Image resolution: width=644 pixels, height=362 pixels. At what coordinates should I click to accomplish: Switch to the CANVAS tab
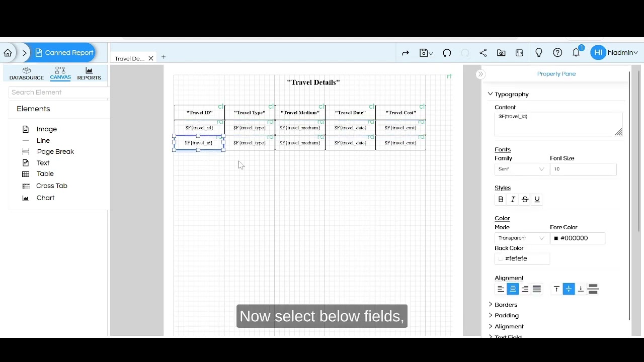tap(60, 73)
